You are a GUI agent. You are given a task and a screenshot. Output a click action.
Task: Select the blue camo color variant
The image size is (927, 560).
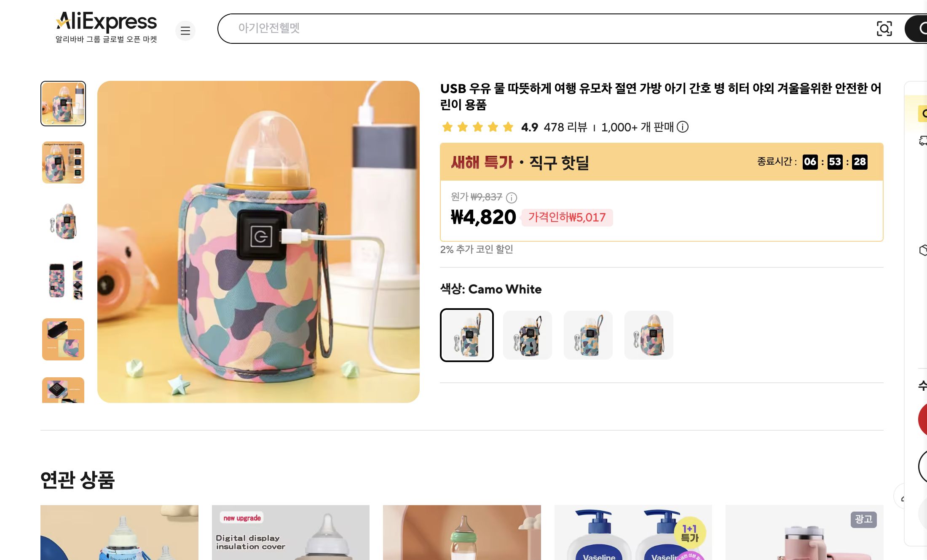coord(588,335)
